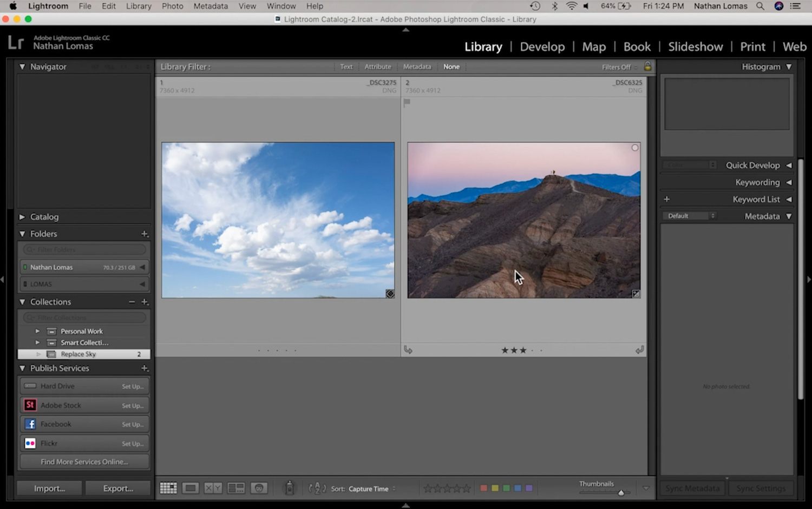Open the People view icon

(259, 488)
